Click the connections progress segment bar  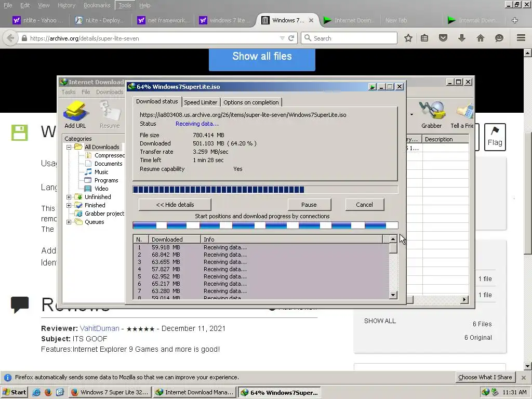coord(265,225)
